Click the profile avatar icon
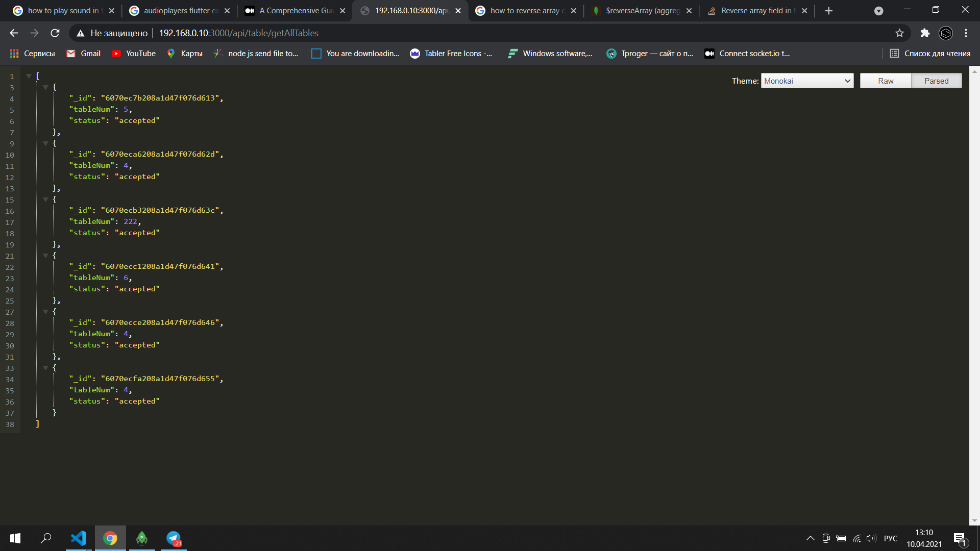Screen dimensions: 980x551 click(946, 33)
